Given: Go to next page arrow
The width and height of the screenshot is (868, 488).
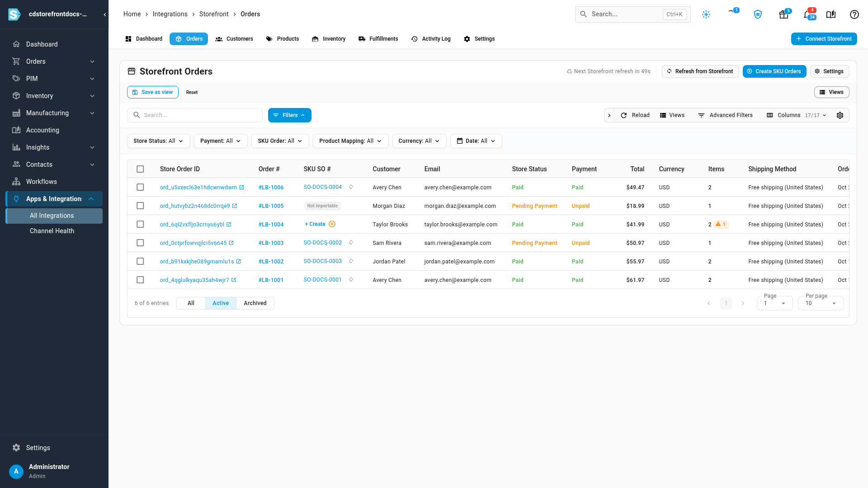Looking at the screenshot, I should click(743, 303).
